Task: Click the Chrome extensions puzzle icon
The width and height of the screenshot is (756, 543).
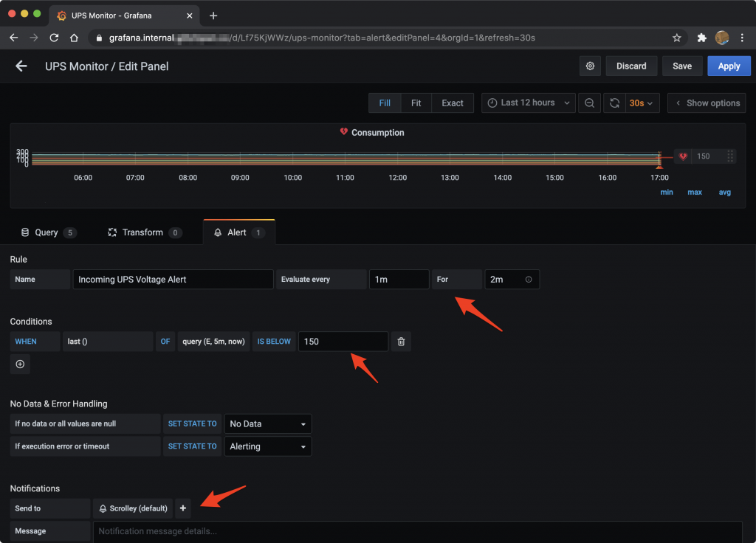Action: click(x=701, y=38)
